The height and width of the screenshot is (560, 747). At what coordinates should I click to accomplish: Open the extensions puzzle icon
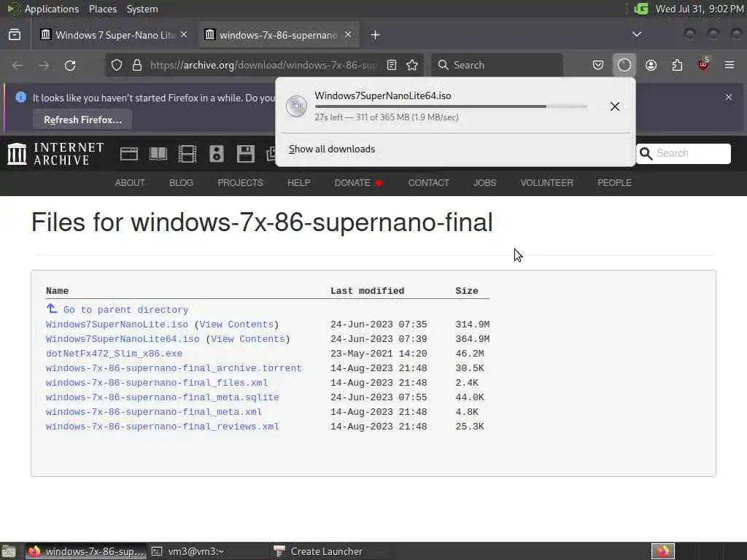(677, 65)
